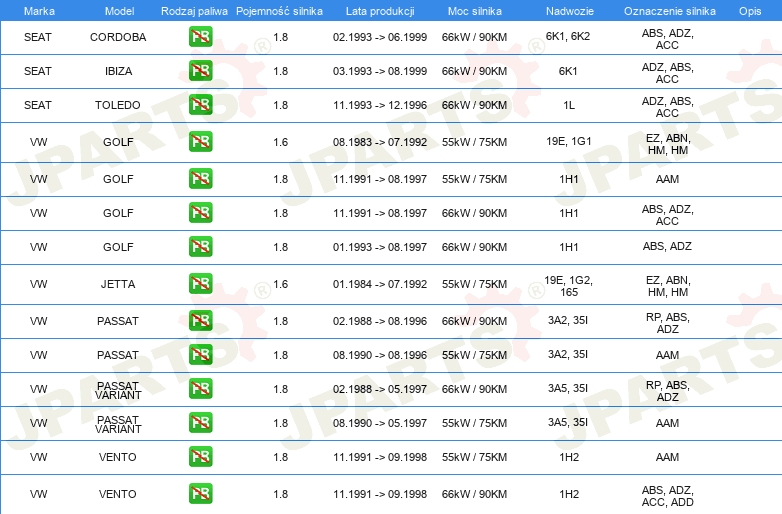Click fuel icon in PASSAT VARIANT 66kW row

(200, 388)
